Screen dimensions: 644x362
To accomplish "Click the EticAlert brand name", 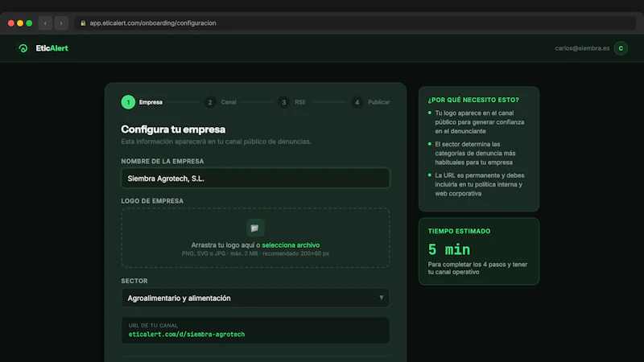I will pos(52,48).
